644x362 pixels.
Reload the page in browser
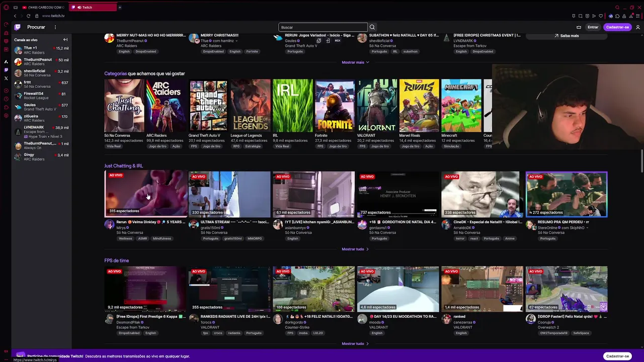(28, 16)
